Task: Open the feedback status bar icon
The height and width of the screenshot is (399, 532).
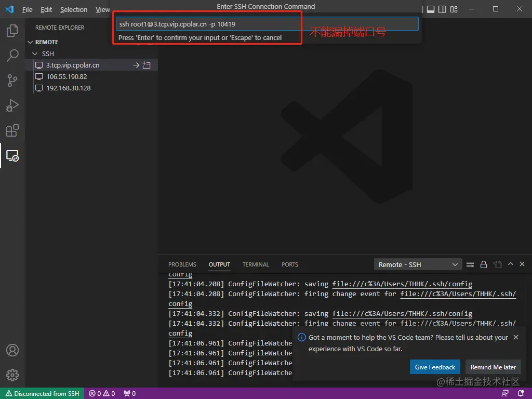Action: [x=505, y=394]
